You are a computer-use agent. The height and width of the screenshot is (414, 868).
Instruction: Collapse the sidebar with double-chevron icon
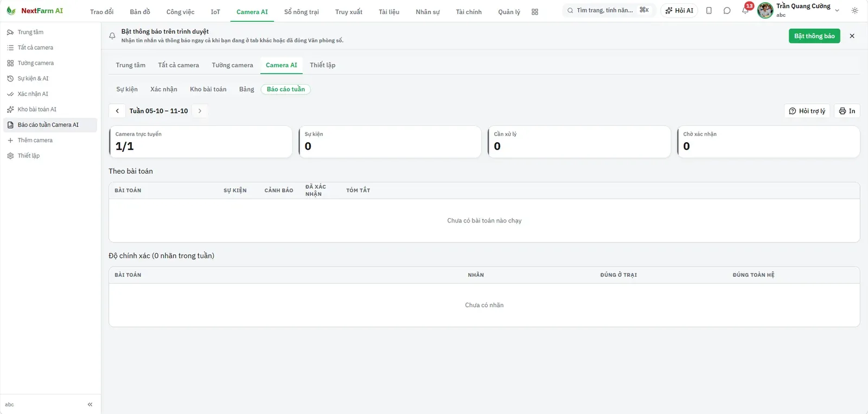[90, 404]
